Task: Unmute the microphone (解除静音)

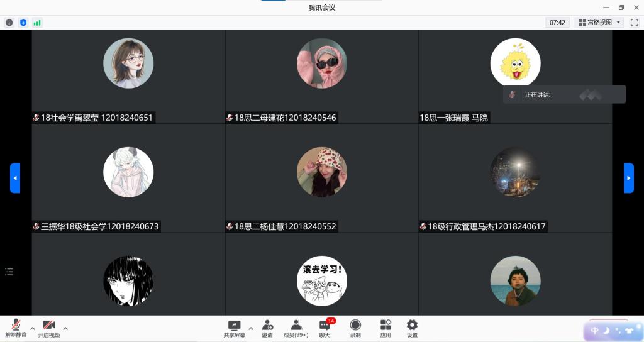Action: pyautogui.click(x=16, y=328)
